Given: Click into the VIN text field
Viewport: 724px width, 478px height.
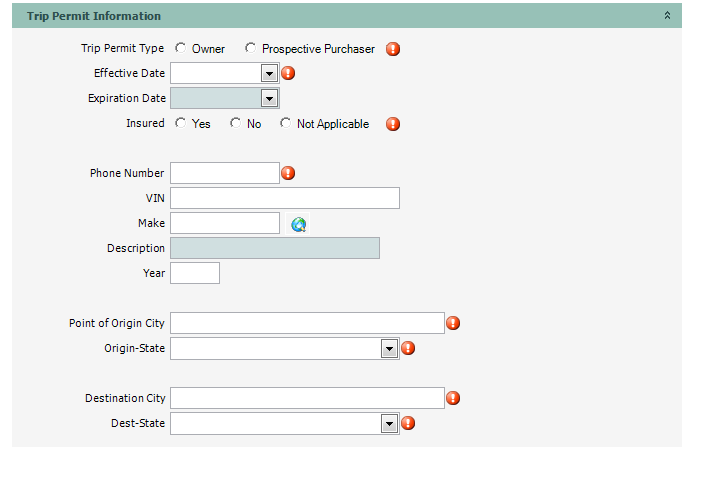Looking at the screenshot, I should click(x=285, y=198).
